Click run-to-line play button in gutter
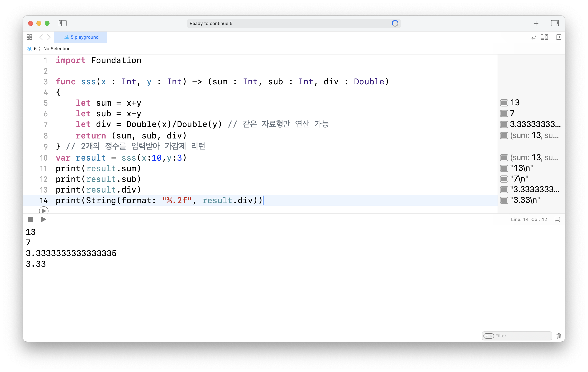This screenshot has height=372, width=588. point(44,210)
